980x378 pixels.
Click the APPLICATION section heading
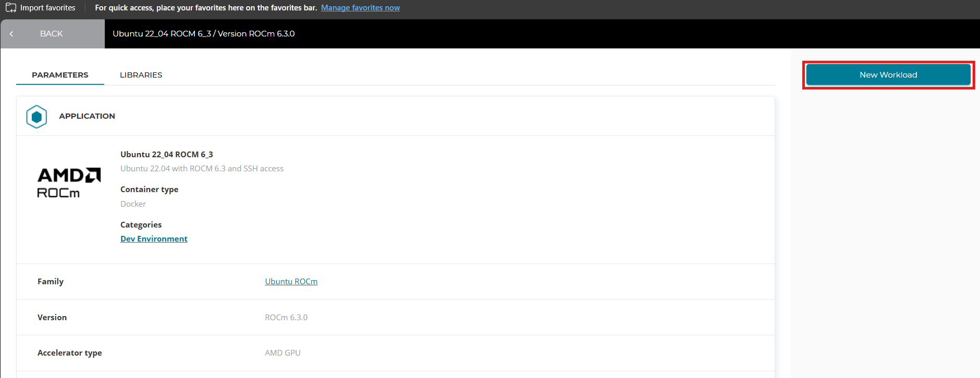[87, 116]
